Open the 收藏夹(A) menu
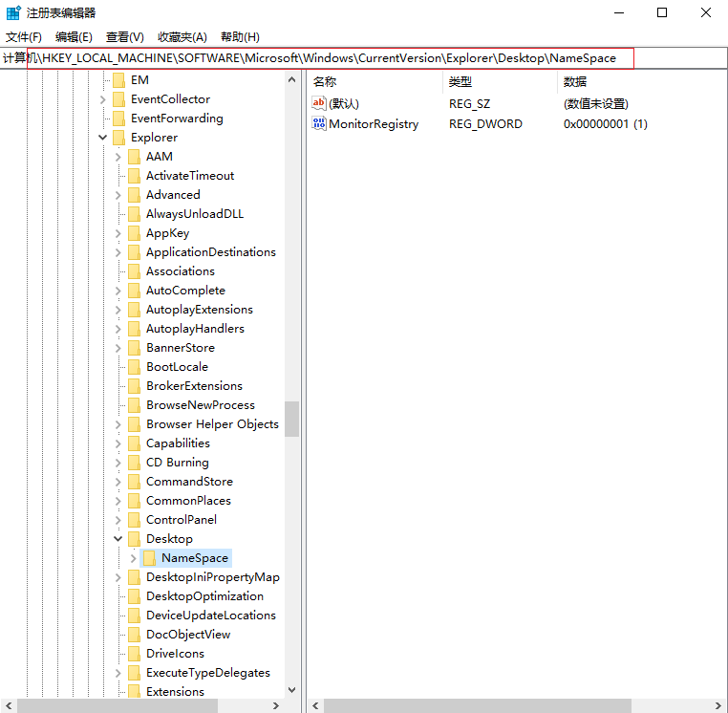 [182, 37]
